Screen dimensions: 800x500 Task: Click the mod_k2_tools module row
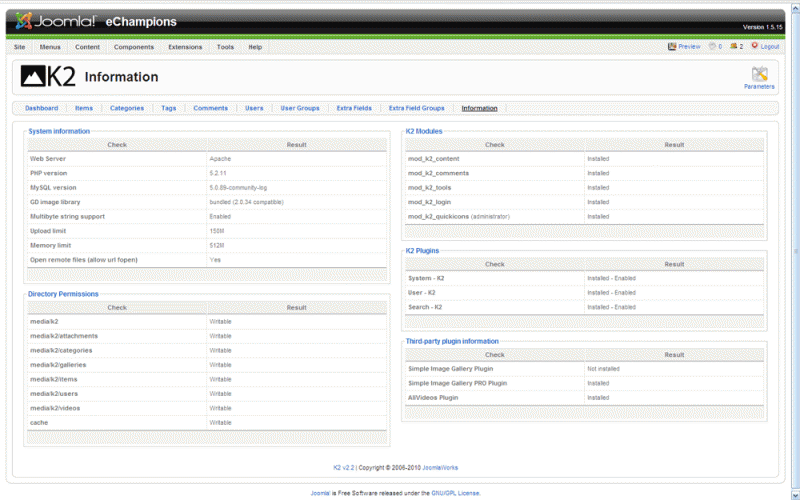(584, 188)
